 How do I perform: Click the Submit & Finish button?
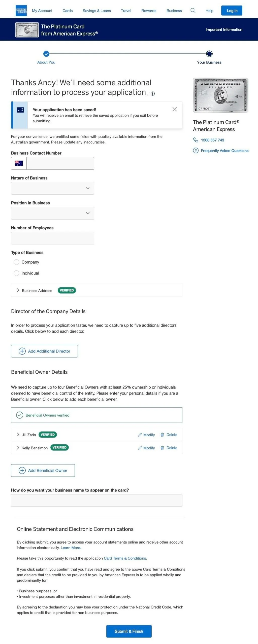pyautogui.click(x=129, y=631)
